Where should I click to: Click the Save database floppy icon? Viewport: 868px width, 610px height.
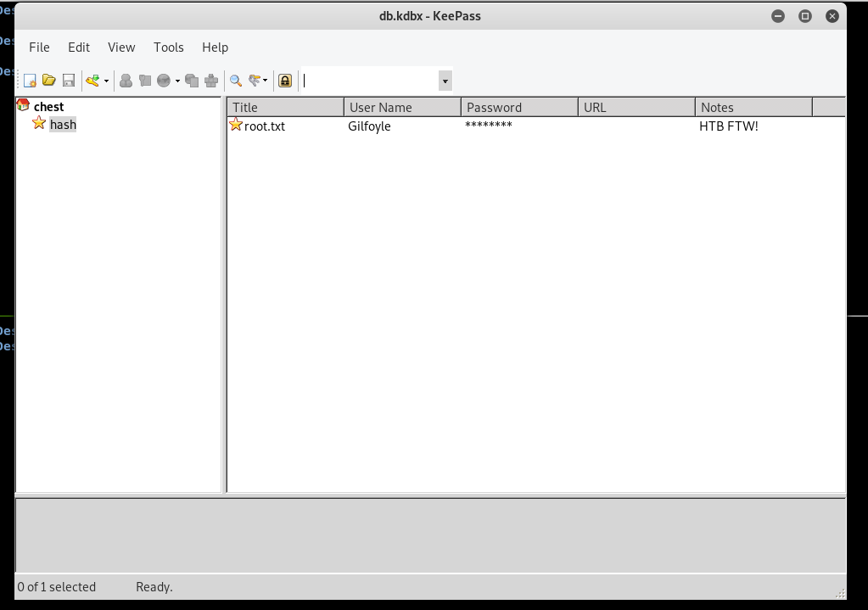pyautogui.click(x=69, y=81)
